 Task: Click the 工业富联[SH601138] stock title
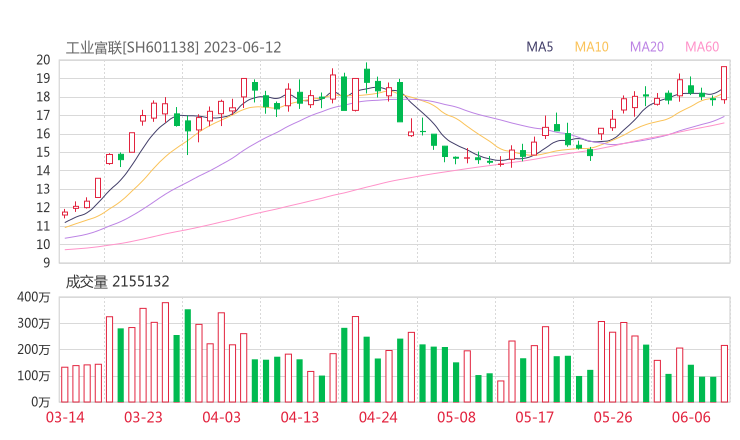point(133,47)
